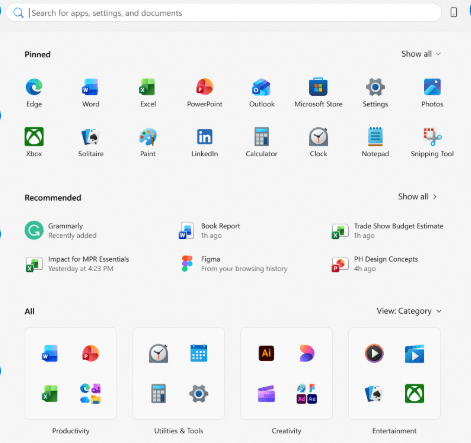Viewport: 471px width, 443px height.
Task: Click the phone companion icon beside search
Action: tap(453, 12)
